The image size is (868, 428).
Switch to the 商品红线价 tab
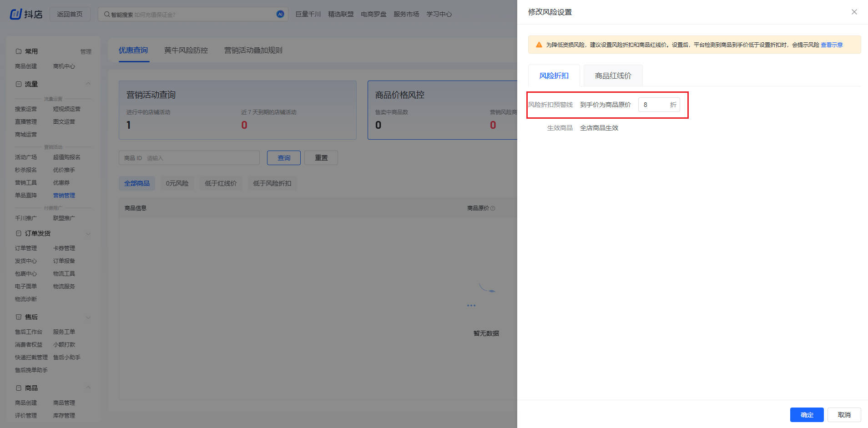[613, 76]
